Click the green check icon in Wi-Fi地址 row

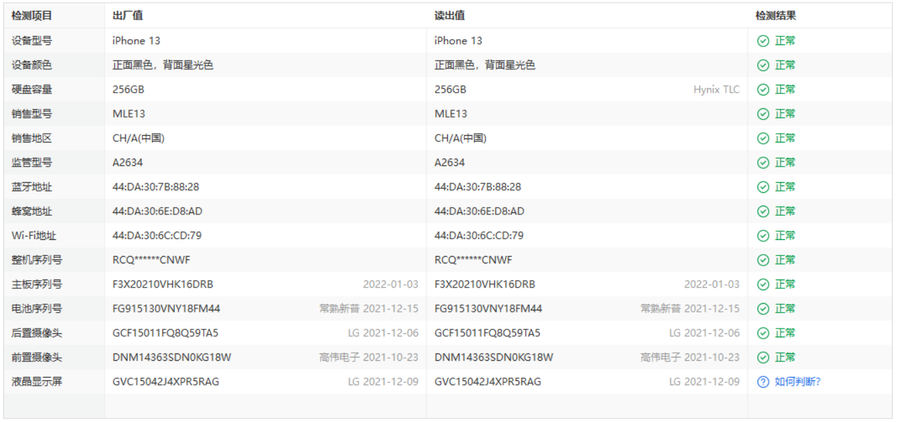click(763, 235)
